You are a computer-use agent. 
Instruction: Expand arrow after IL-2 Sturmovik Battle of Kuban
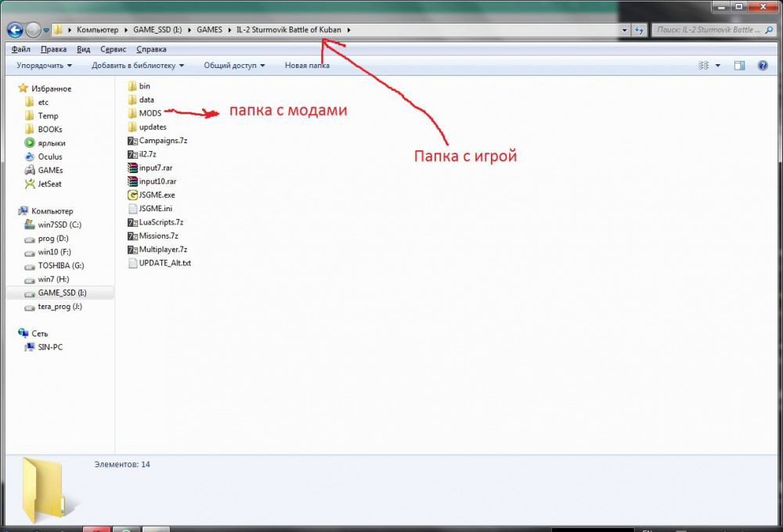[x=348, y=30]
